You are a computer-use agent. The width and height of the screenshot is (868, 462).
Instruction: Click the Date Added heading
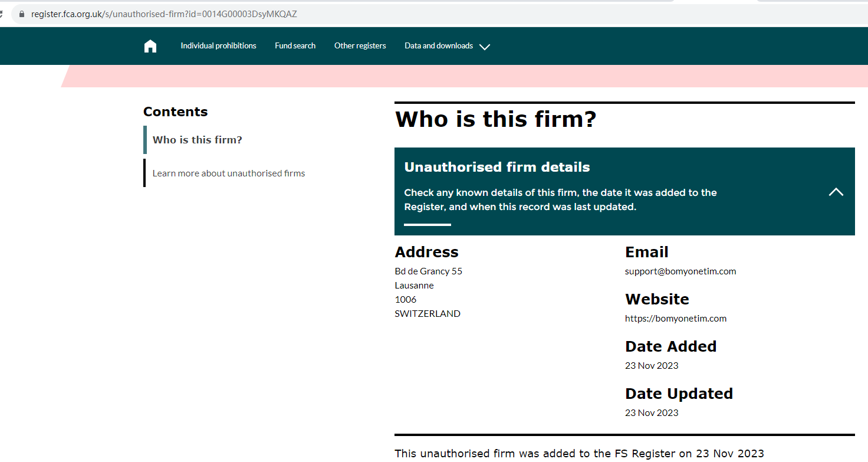pos(670,346)
